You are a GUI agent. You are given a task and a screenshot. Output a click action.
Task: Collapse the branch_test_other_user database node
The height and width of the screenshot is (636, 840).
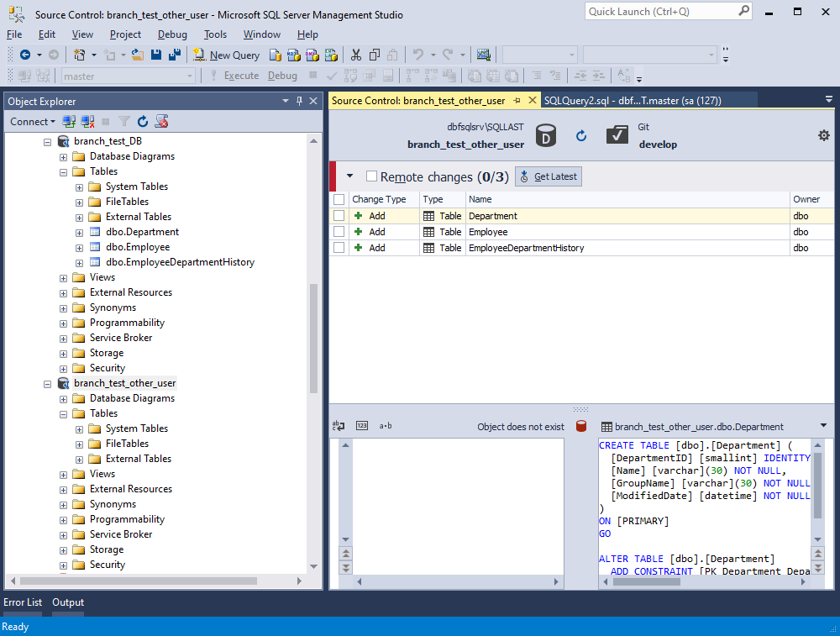[x=47, y=384]
